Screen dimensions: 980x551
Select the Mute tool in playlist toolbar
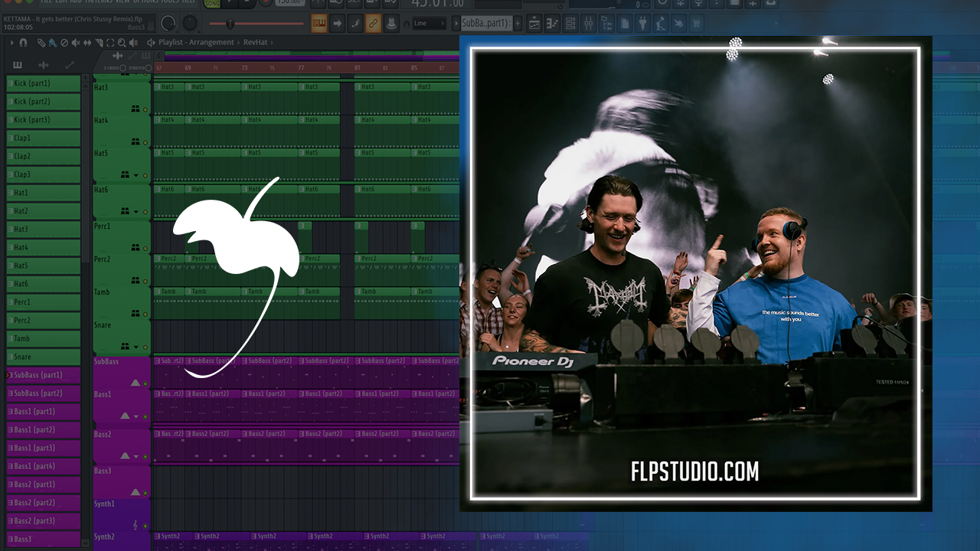click(x=75, y=43)
